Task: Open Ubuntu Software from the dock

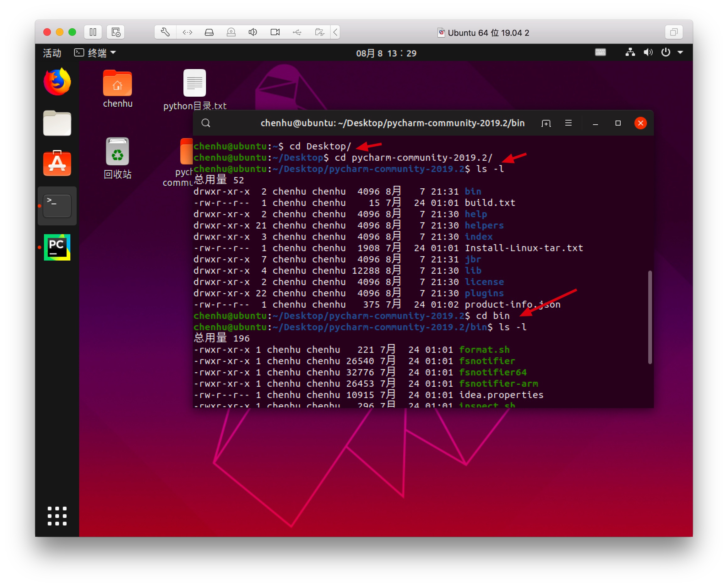Action: click(57, 163)
